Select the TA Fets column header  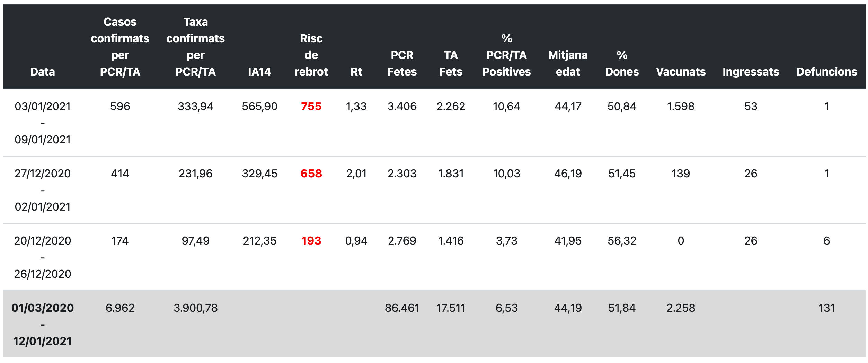pyautogui.click(x=451, y=63)
